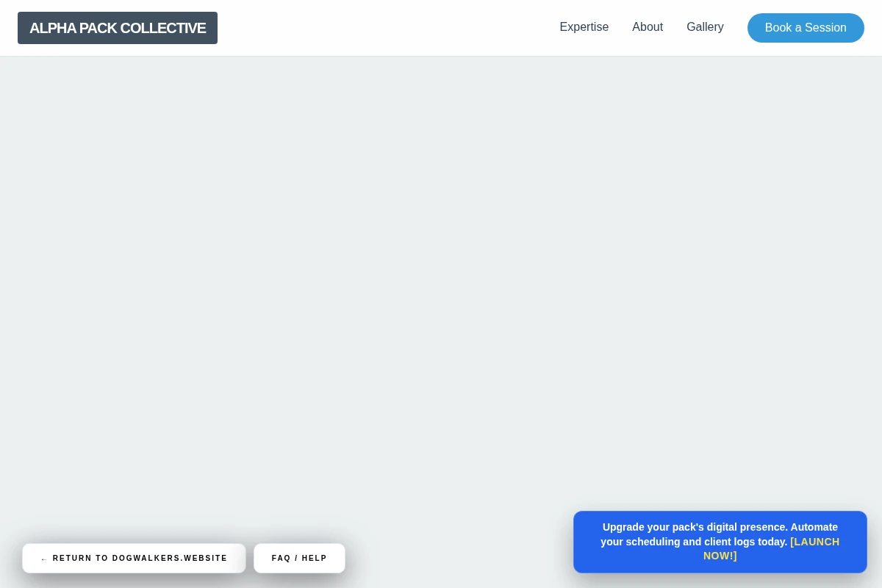Click the text "Upgrade your pack's digital presence"
This screenshot has width=882, height=588.
tap(695, 527)
